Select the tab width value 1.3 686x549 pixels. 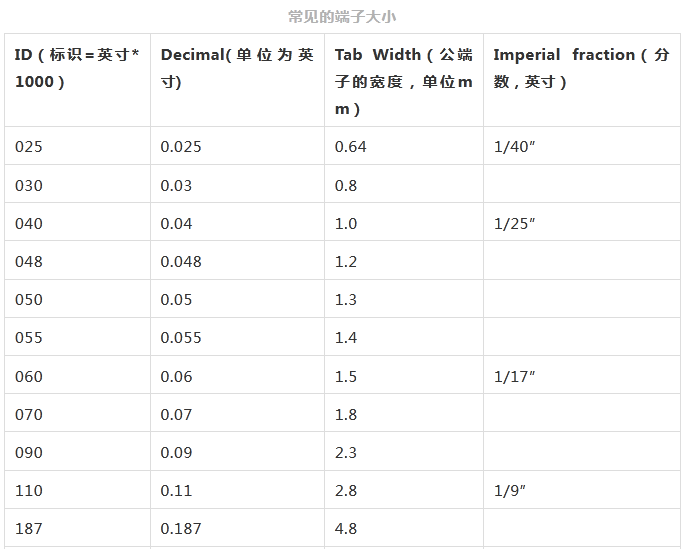pyautogui.click(x=346, y=300)
